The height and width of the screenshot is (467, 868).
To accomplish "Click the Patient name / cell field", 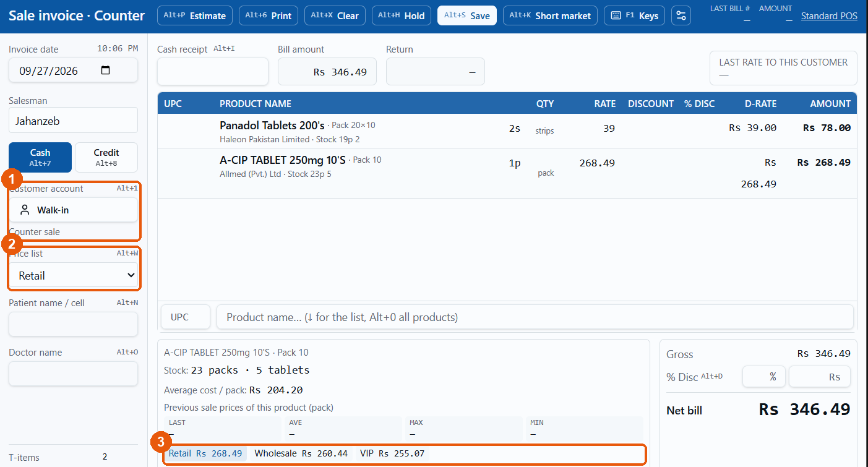I will [73, 324].
